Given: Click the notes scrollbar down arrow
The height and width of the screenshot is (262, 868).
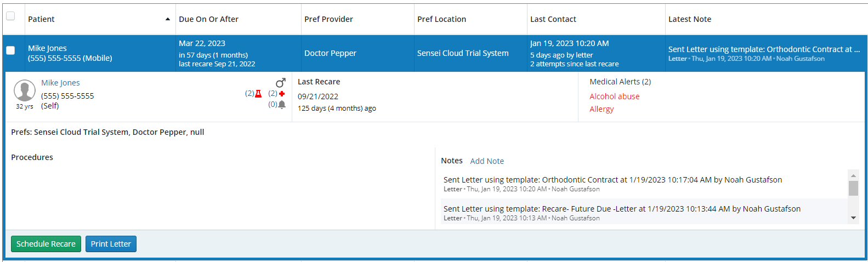Looking at the screenshot, I should coord(853,218).
